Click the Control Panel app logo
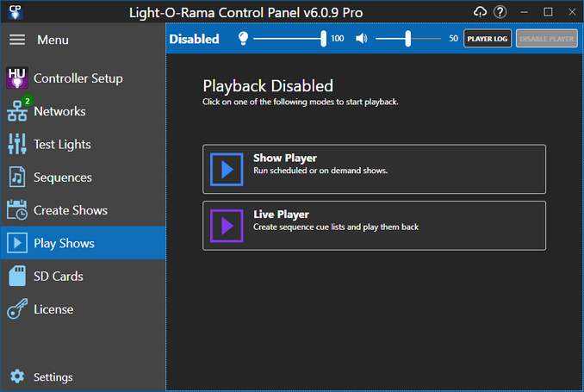584x392 pixels. tap(16, 12)
